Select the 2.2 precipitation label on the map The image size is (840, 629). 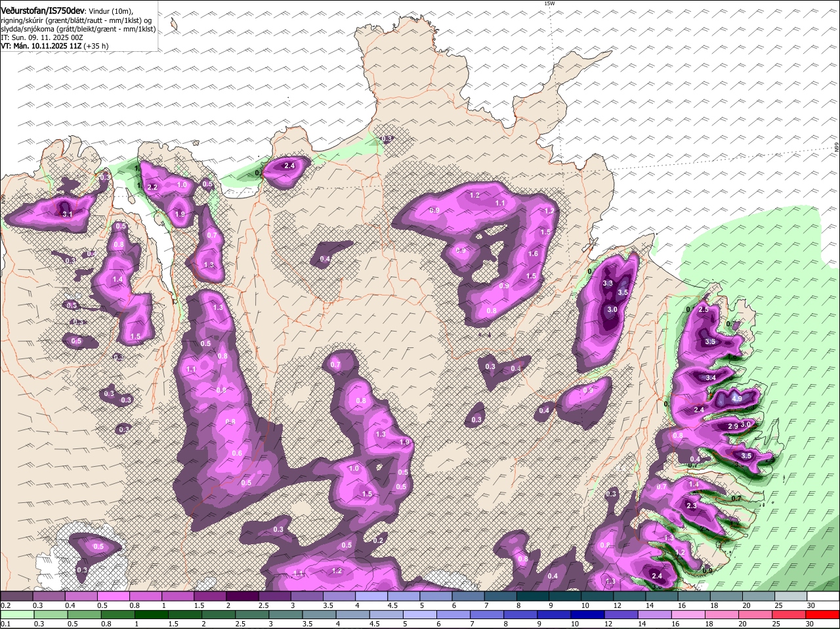pyautogui.click(x=152, y=187)
